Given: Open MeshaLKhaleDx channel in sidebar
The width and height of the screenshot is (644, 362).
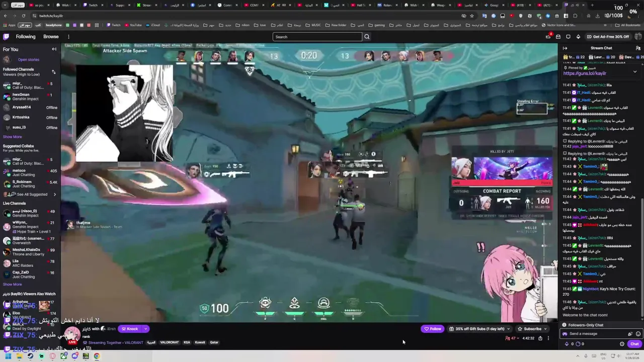Looking at the screenshot, I should [30, 251].
